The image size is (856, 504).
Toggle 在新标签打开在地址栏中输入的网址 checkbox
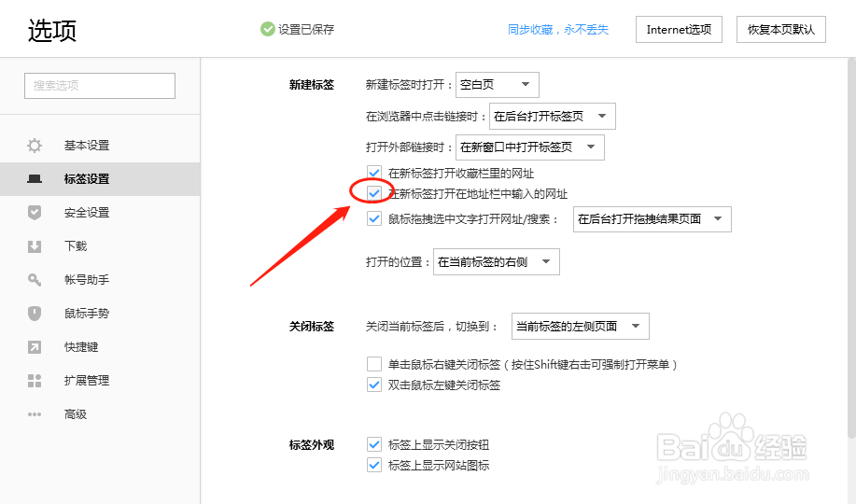(x=374, y=193)
